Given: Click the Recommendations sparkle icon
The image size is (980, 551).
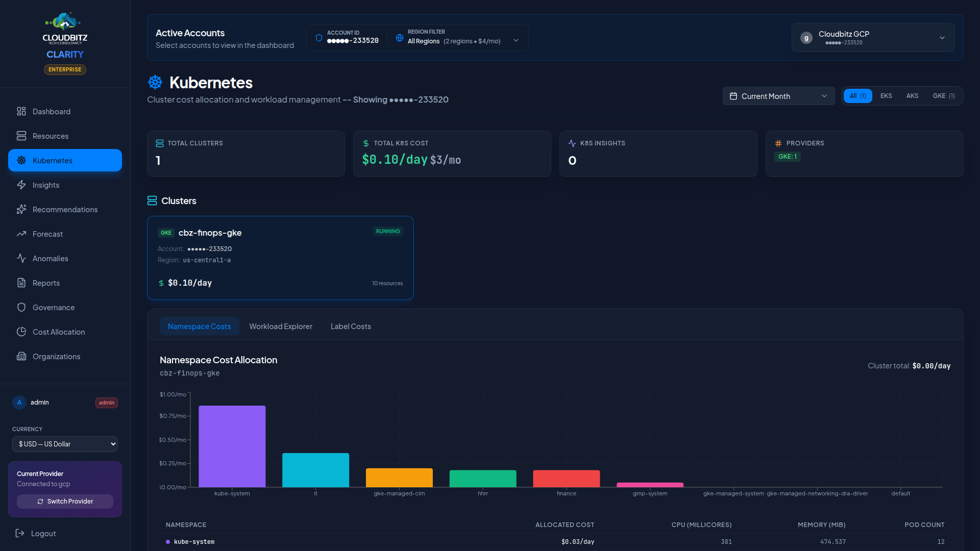Looking at the screenshot, I should click(21, 209).
